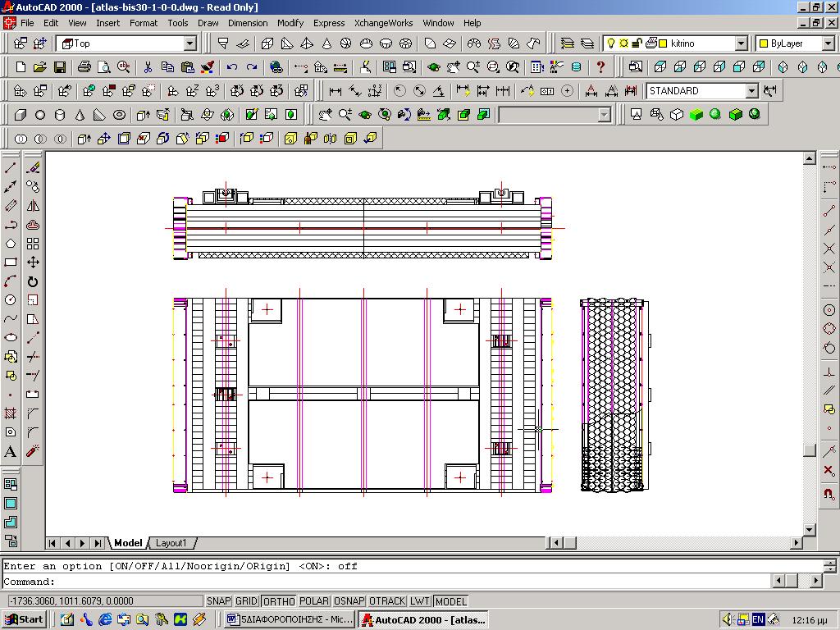Click the Open file icon
This screenshot has height=630, width=840.
pyautogui.click(x=39, y=67)
